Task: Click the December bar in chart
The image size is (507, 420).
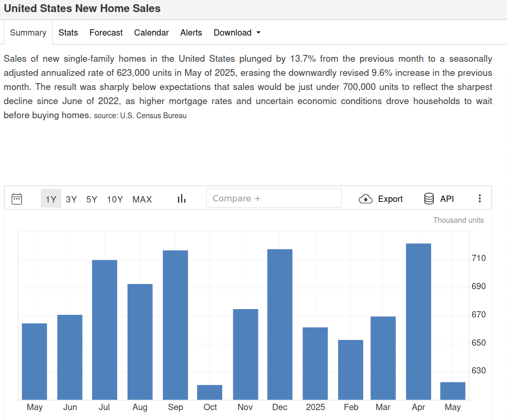Action: click(x=280, y=324)
